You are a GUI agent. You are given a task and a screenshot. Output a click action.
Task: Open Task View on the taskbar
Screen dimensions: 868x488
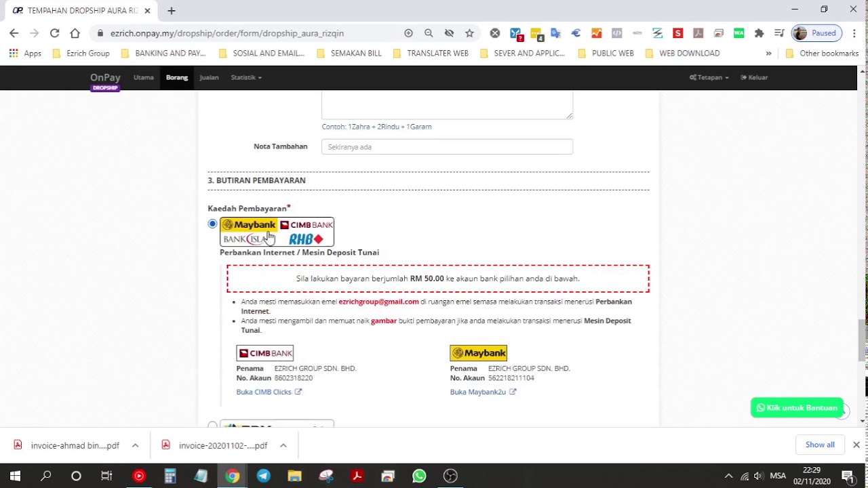(x=106, y=476)
